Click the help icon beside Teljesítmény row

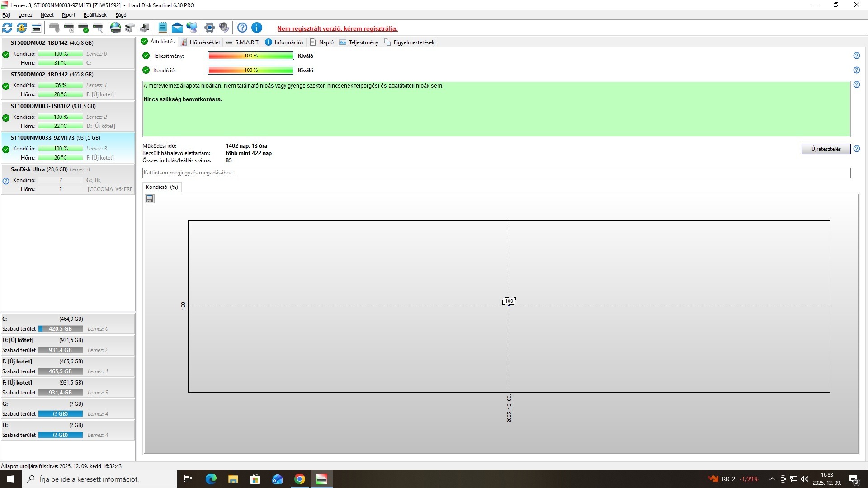(856, 56)
